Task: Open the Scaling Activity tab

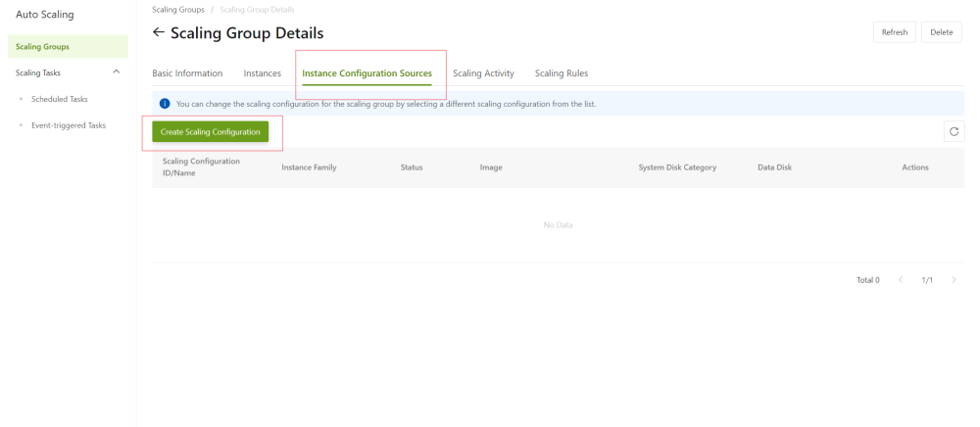Action: pyautogui.click(x=484, y=73)
